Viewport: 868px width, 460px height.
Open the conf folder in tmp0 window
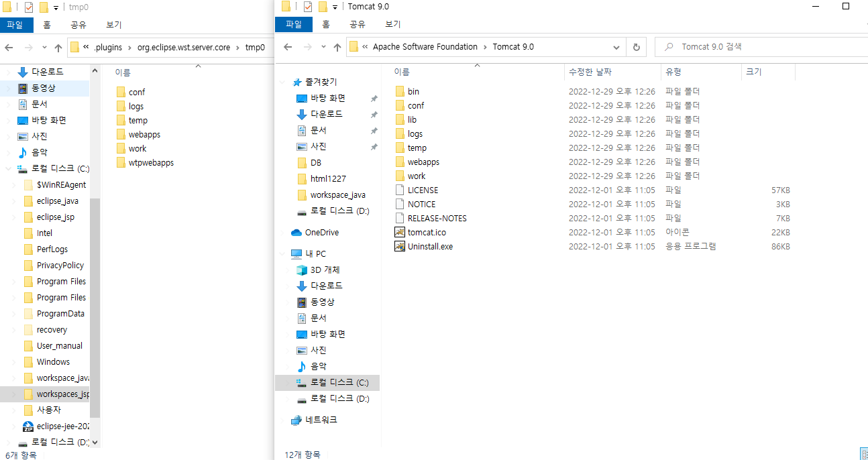point(137,92)
